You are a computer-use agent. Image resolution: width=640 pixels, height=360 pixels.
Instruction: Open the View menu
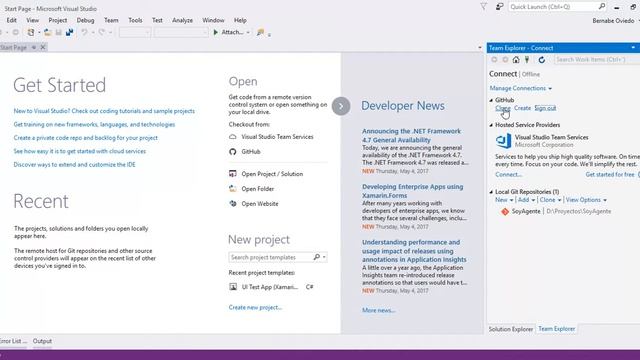tap(33, 20)
